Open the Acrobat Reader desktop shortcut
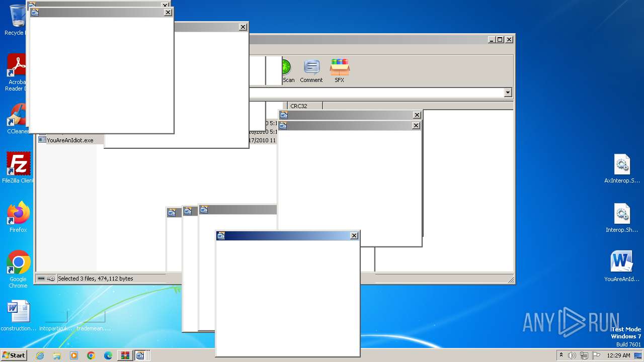644x362 pixels. coord(17,73)
